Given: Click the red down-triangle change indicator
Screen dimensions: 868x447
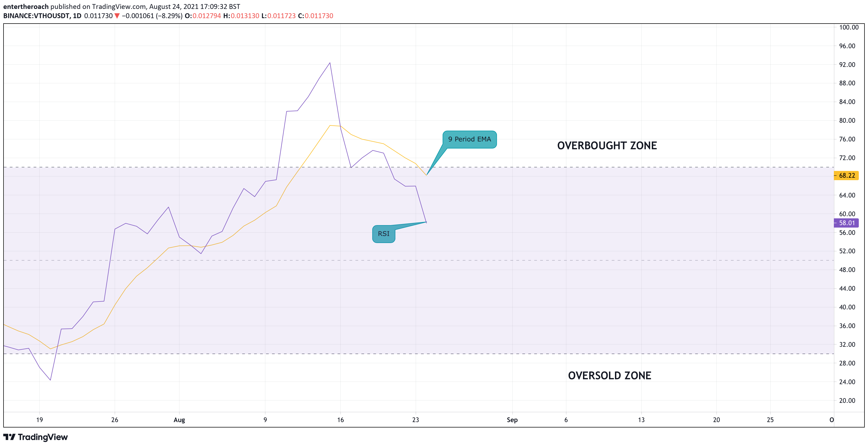Looking at the screenshot, I should point(117,16).
